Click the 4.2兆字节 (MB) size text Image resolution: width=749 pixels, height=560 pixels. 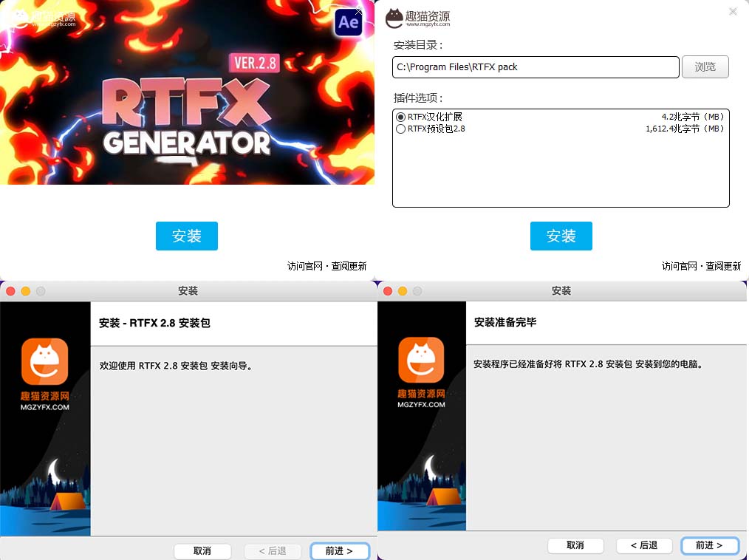693,117
